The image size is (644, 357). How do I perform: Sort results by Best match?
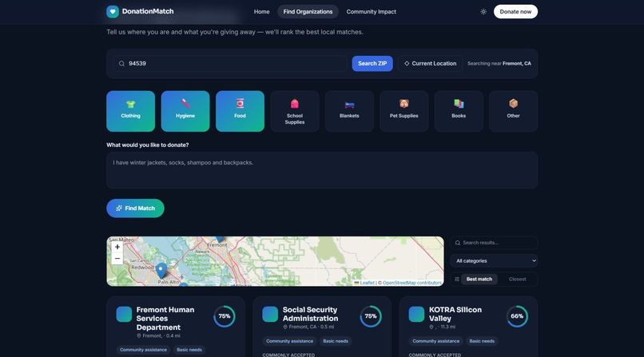click(x=479, y=279)
